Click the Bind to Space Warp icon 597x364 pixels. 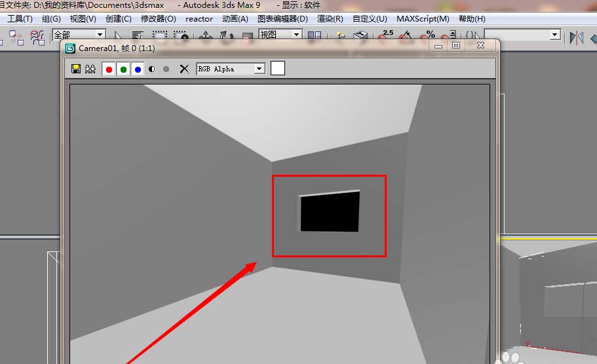pyautogui.click(x=37, y=37)
